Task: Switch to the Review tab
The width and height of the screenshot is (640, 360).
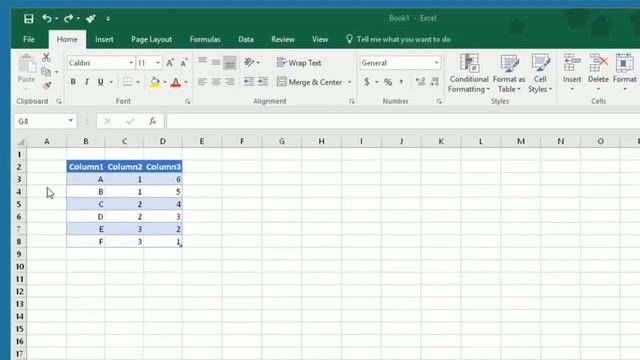Action: (283, 39)
